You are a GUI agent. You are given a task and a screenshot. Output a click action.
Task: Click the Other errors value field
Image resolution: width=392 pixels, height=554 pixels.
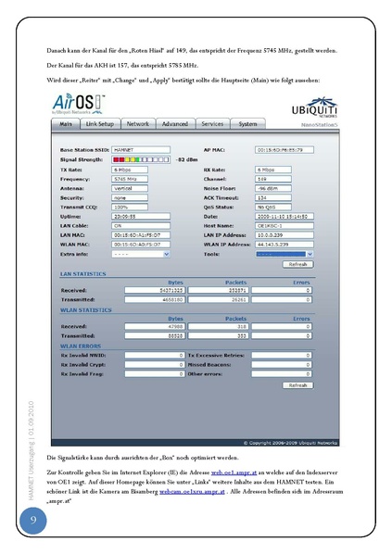[282, 373]
